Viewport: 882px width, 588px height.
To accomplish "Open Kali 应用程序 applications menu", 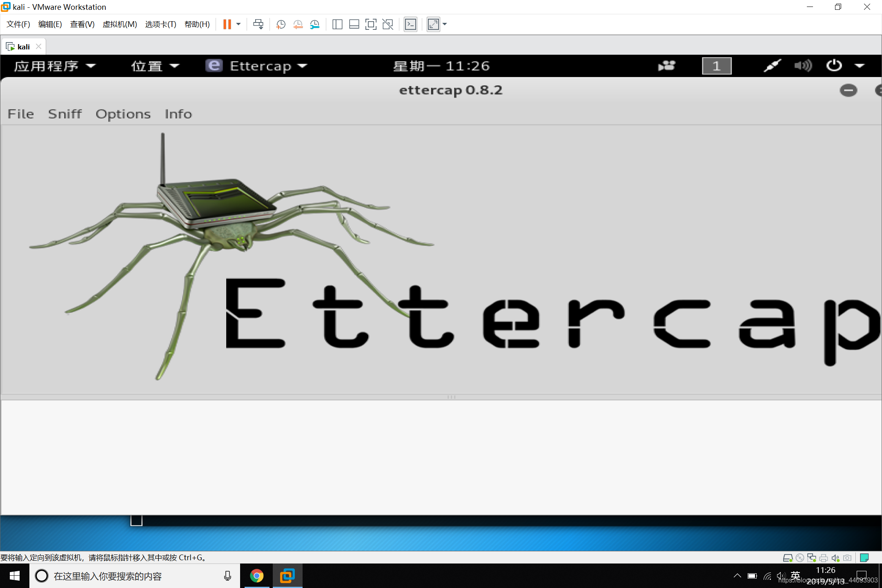I will tap(55, 66).
